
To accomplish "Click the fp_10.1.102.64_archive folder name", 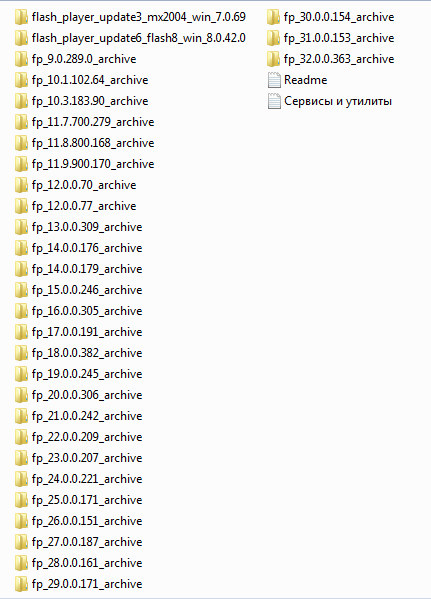I will point(90,80).
